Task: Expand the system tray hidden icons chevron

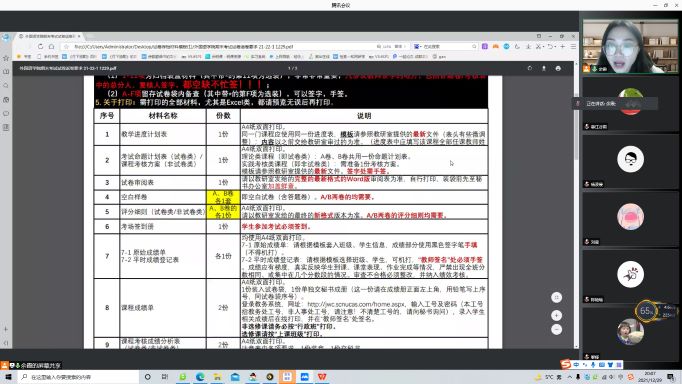Action: click(569, 377)
